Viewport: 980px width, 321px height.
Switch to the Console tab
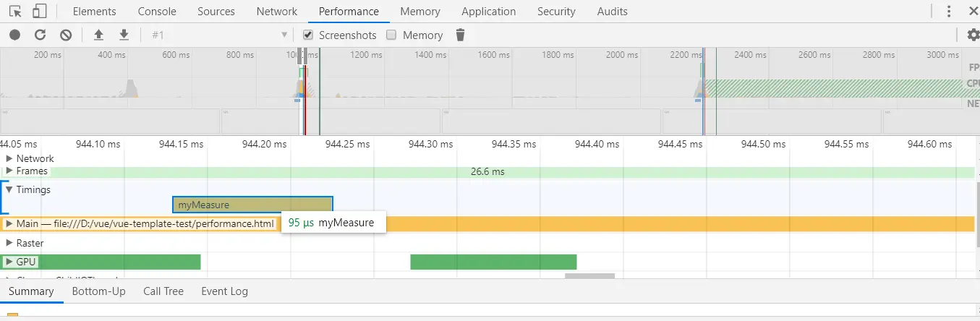coord(156,12)
